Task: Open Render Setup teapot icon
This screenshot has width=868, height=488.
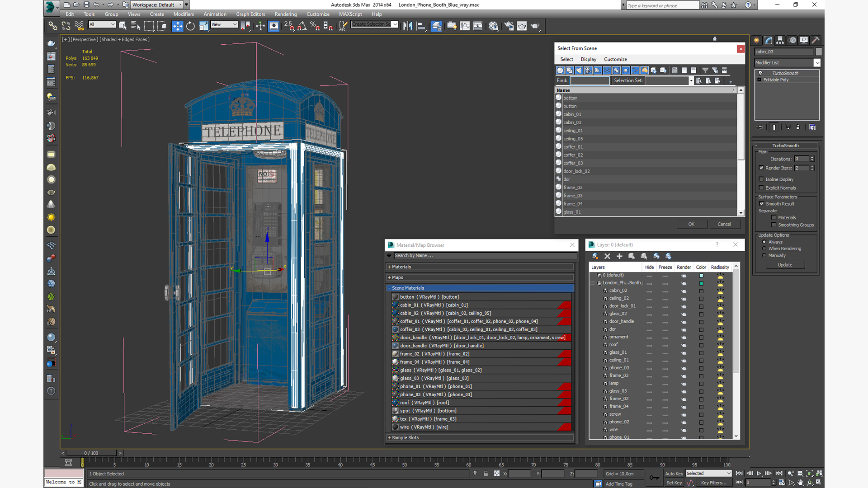Action: click(509, 26)
